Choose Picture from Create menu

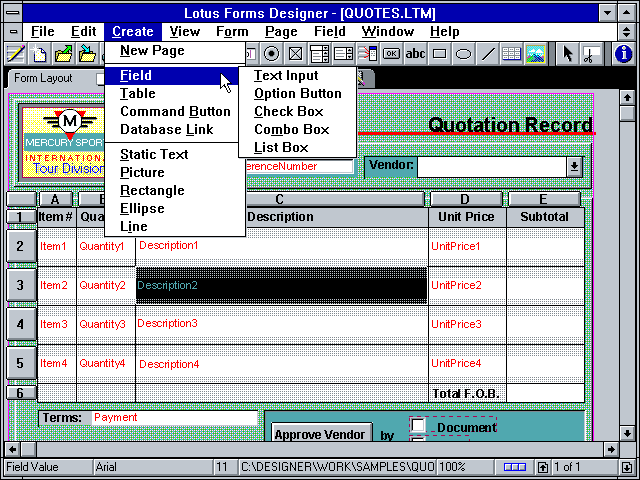click(x=175, y=172)
